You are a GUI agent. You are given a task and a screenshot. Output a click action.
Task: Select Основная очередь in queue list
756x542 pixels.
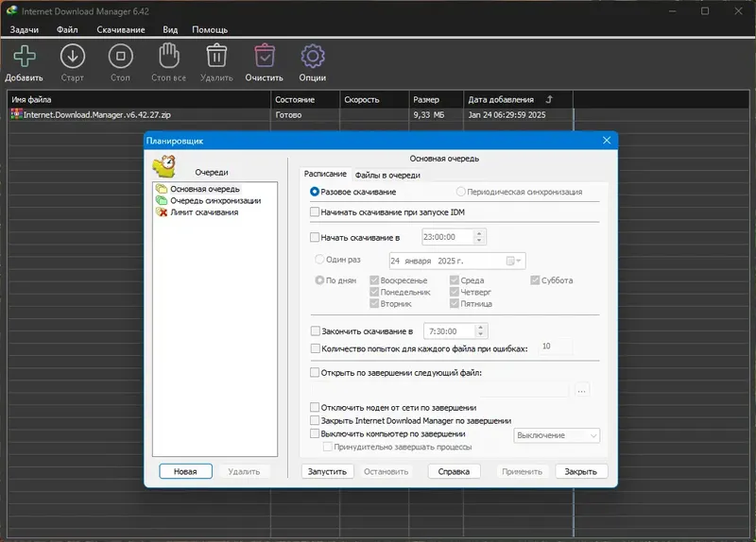pyautogui.click(x=204, y=189)
